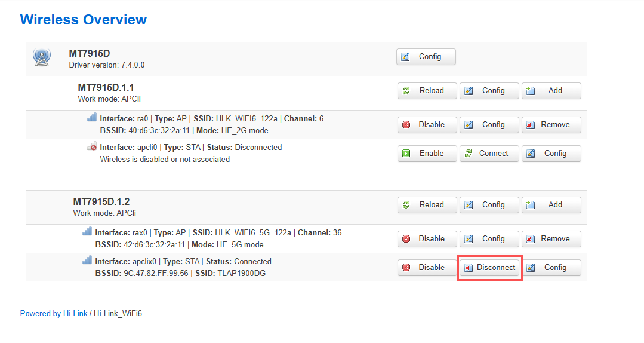Connect the apcli0 interface
Screen dimensions: 644x343
point(489,154)
